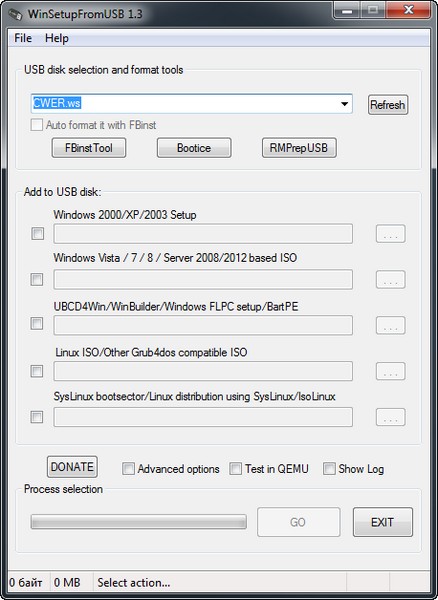Click the Refresh button
The width and height of the screenshot is (438, 600).
pos(388,104)
